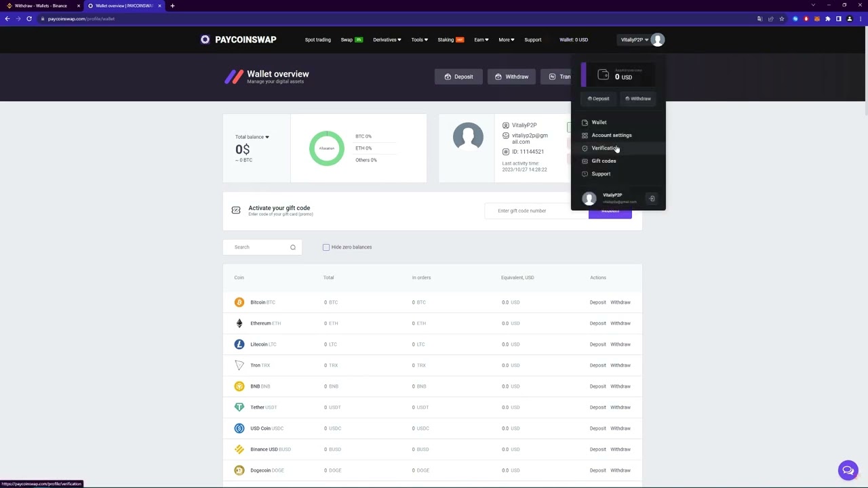This screenshot has height=488, width=868.
Task: Click Withdraw link in Tether row
Action: pos(620,407)
